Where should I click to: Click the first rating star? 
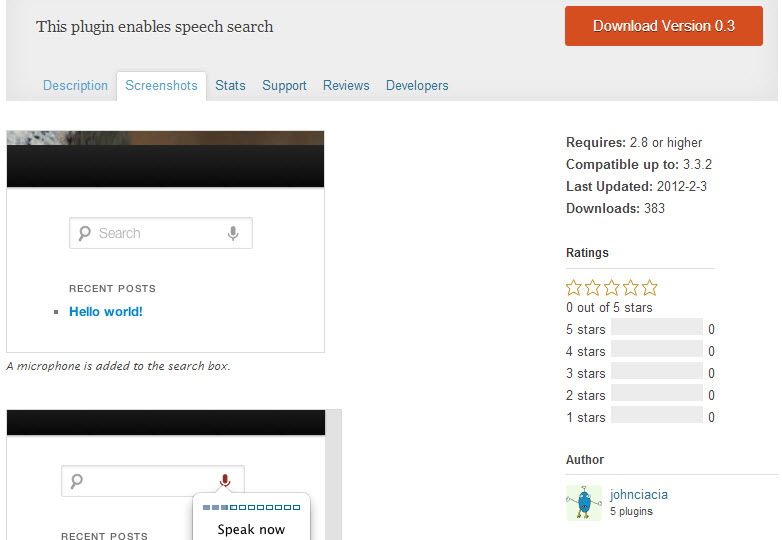point(574,288)
